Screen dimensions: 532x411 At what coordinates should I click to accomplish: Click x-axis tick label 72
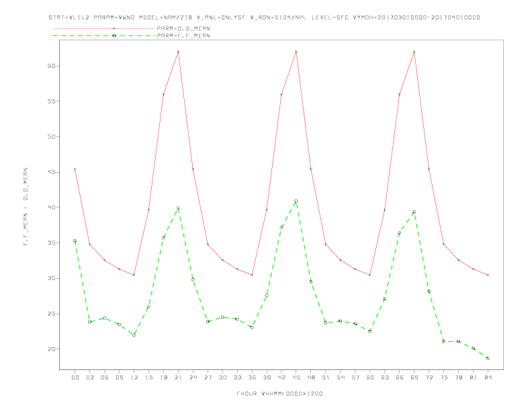tap(429, 377)
